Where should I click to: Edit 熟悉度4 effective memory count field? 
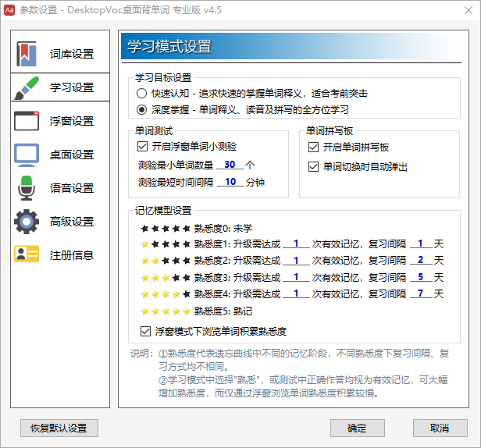pos(296,293)
